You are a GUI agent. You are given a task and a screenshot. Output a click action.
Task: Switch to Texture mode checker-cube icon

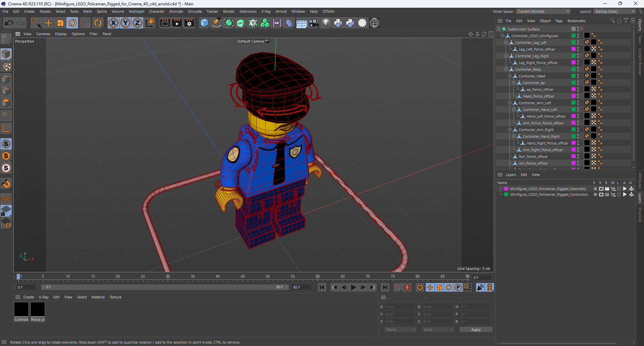6,66
